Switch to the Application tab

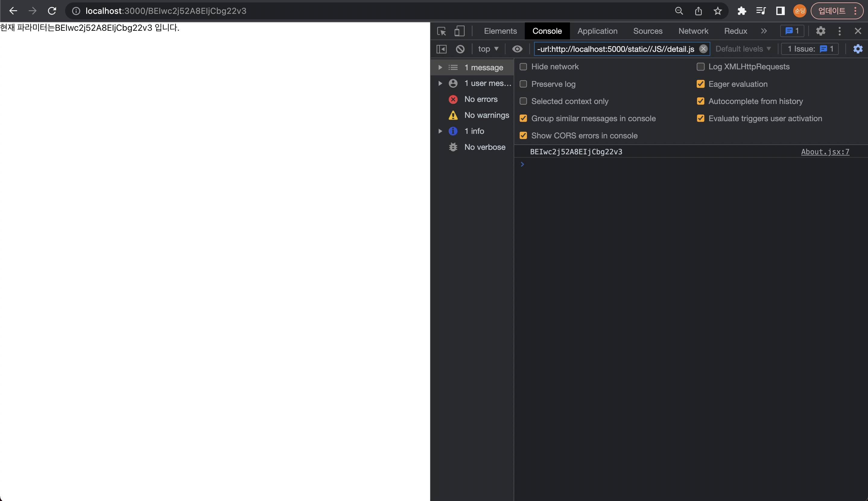(597, 31)
